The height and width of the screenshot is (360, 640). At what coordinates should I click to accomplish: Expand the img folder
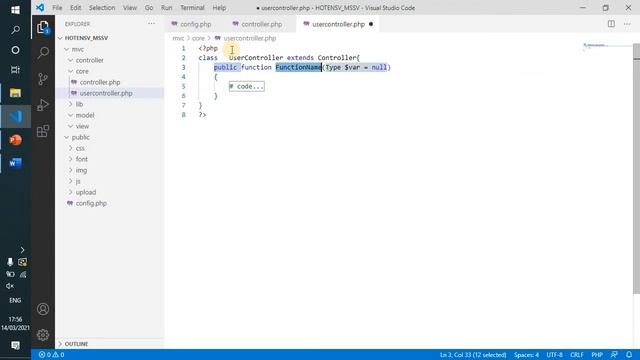[x=81, y=170]
